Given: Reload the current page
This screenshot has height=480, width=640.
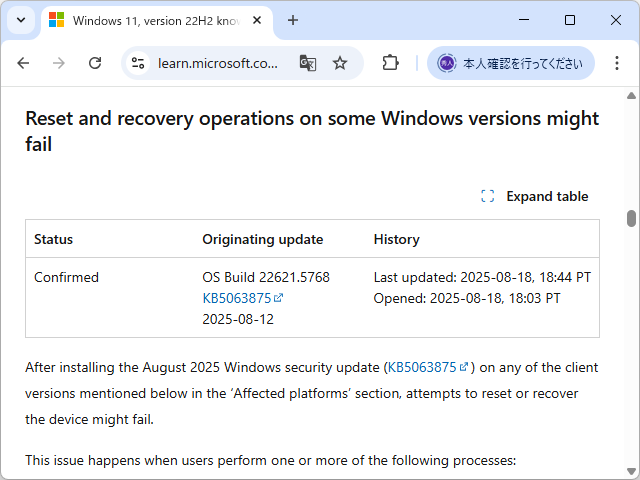Looking at the screenshot, I should point(95,63).
